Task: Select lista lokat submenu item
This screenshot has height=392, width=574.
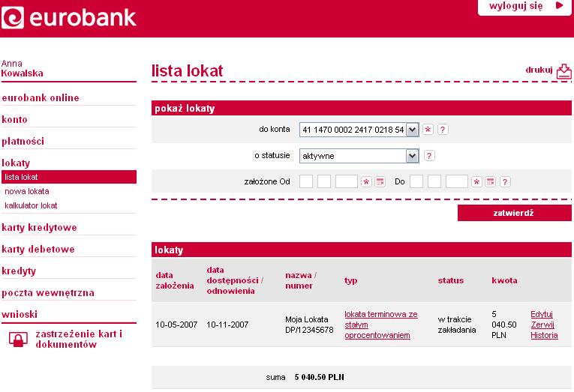Action: tap(69, 177)
